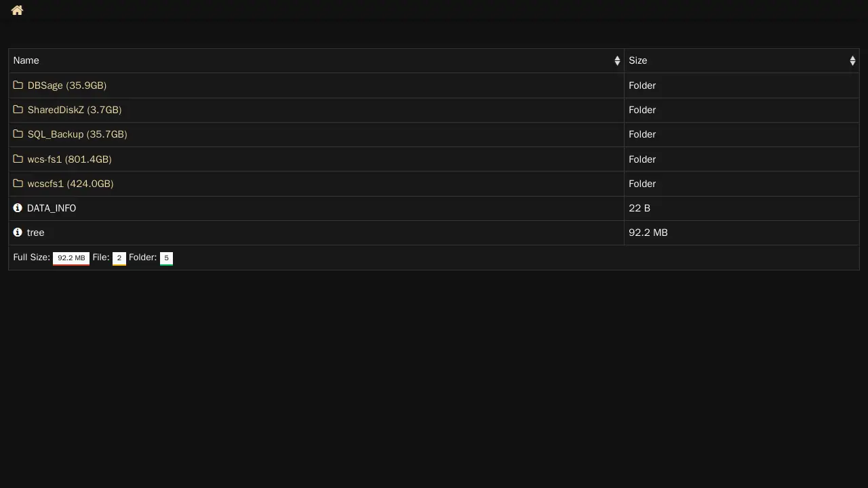
Task: Click the File count badge
Action: [119, 258]
